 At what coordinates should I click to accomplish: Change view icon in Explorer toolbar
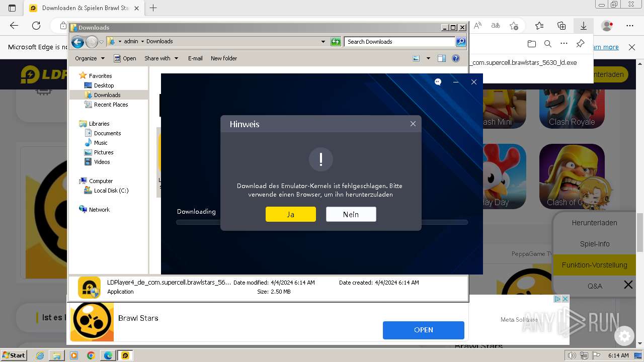tap(416, 58)
